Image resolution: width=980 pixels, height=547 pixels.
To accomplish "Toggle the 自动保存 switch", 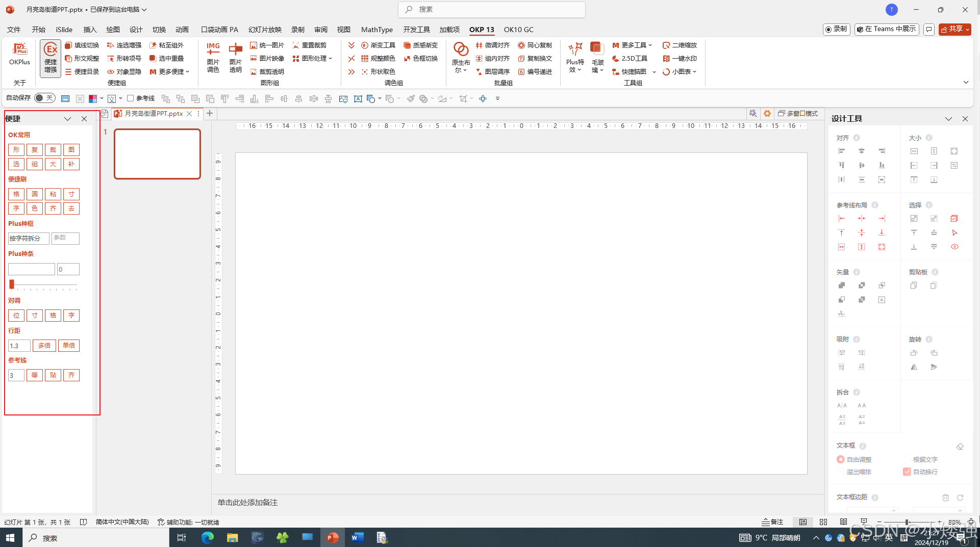I will coord(45,98).
